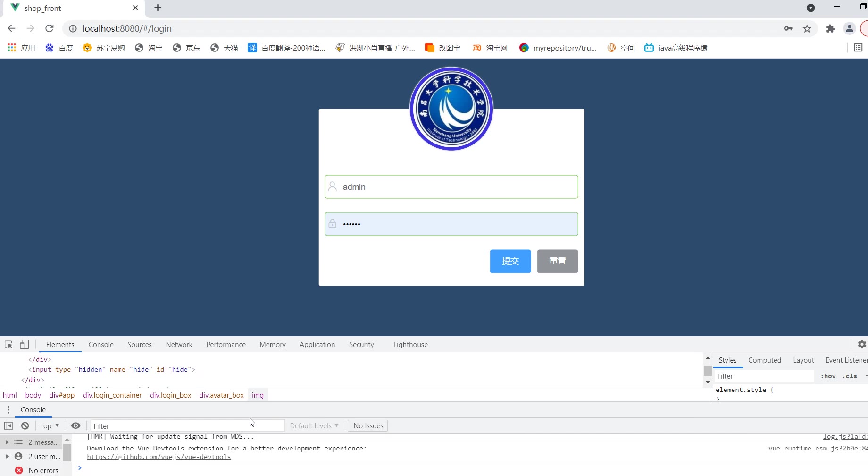Open the 空间 bookmark
The width and height of the screenshot is (868, 476).
point(621,48)
